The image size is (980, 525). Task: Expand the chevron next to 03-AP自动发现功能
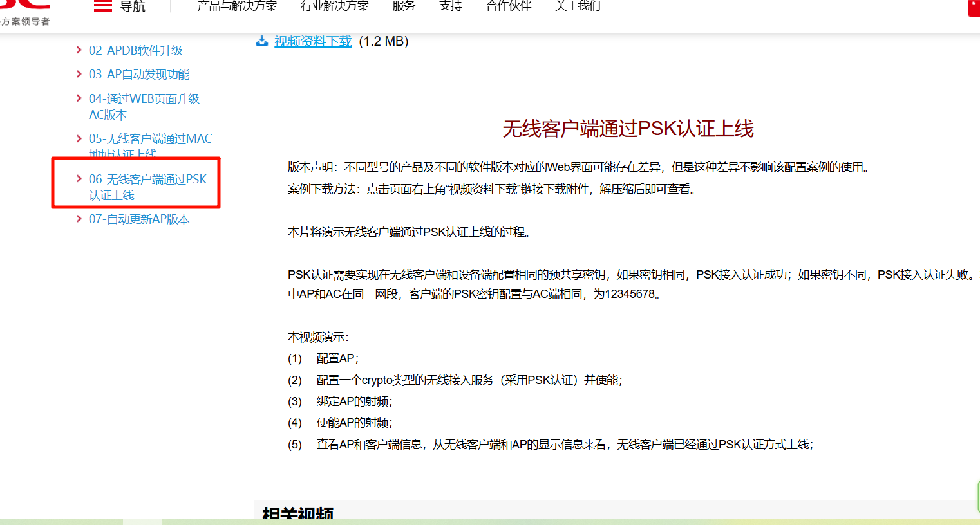coord(79,74)
